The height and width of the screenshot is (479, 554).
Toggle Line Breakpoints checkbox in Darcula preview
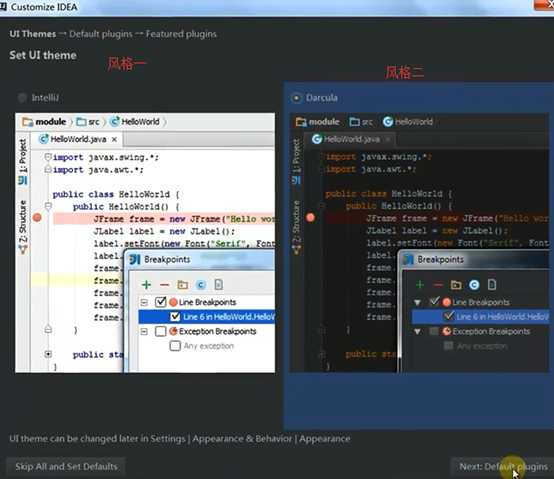point(434,302)
